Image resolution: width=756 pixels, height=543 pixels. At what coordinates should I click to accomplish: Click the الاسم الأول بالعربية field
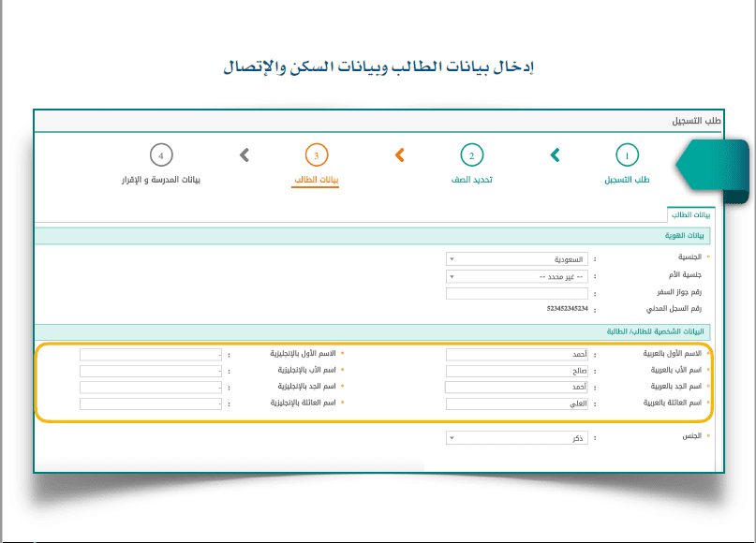(517, 355)
